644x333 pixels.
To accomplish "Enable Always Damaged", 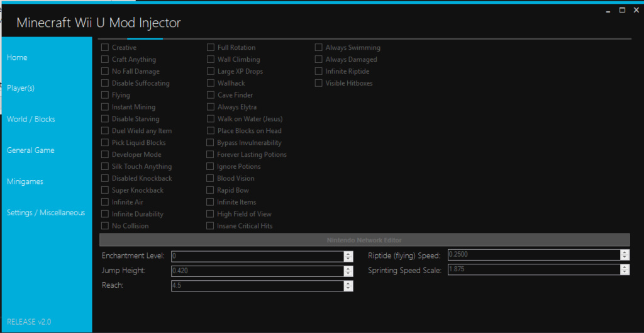I will tap(318, 60).
